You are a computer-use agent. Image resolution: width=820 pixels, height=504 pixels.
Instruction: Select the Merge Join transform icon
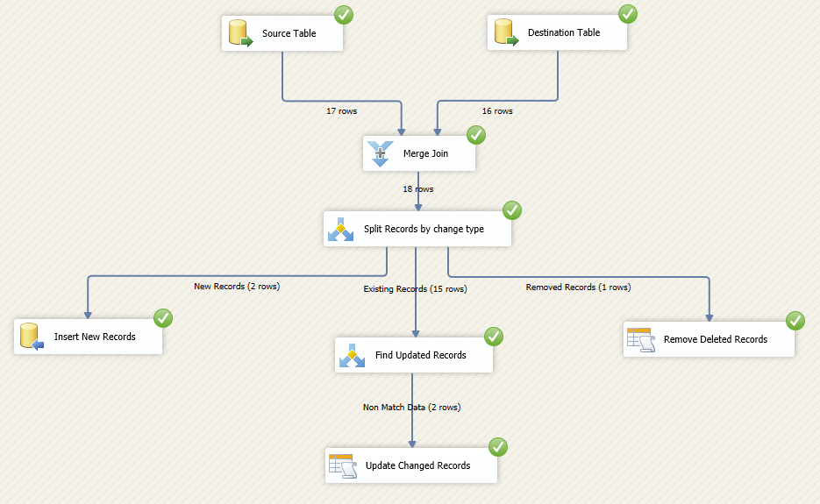[x=380, y=154]
